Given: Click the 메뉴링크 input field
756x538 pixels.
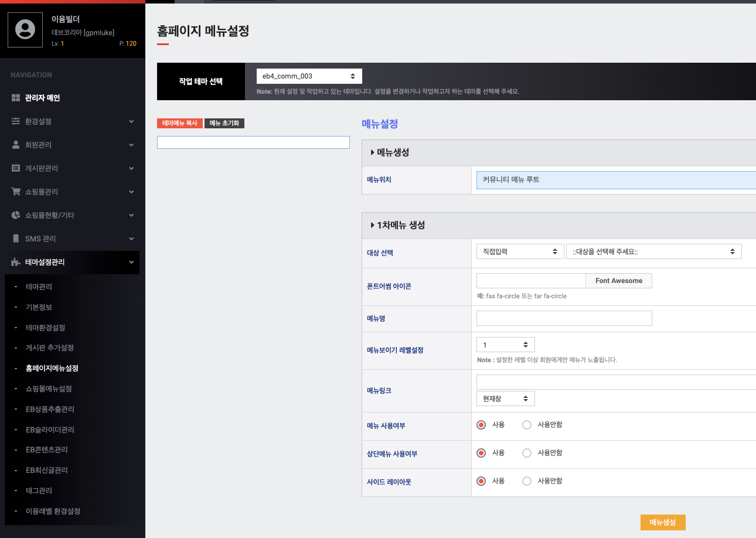Looking at the screenshot, I should (616, 382).
